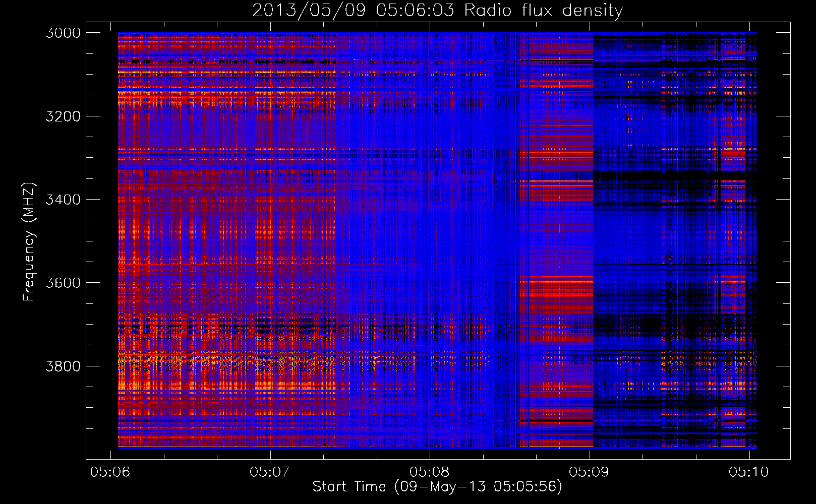Click the 05:10 time tick label
The image size is (816, 504).
(x=749, y=472)
